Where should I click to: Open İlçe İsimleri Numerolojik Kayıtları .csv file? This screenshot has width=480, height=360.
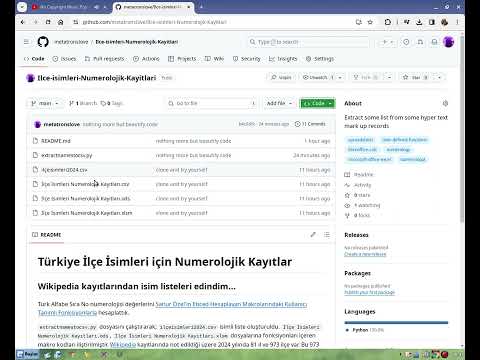click(x=85, y=184)
